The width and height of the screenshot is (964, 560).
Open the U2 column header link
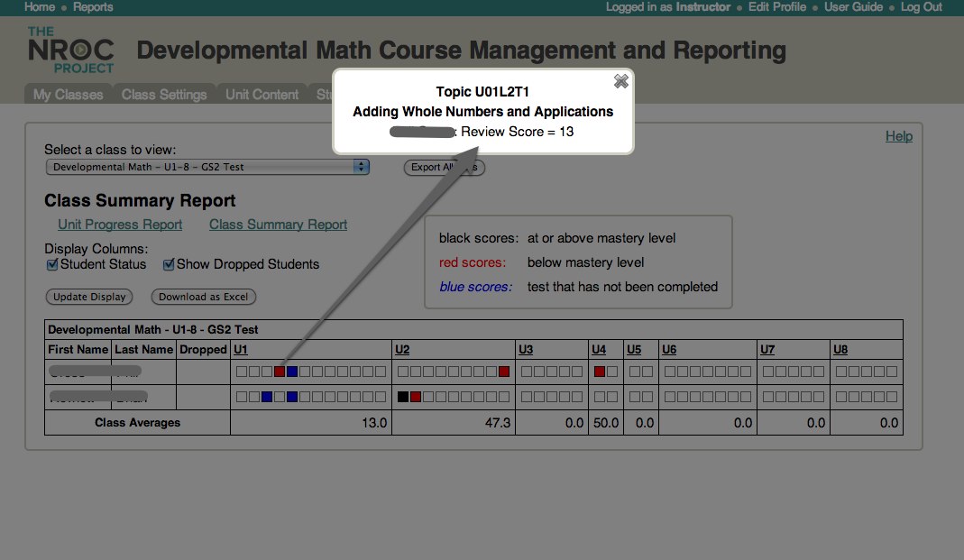402,350
